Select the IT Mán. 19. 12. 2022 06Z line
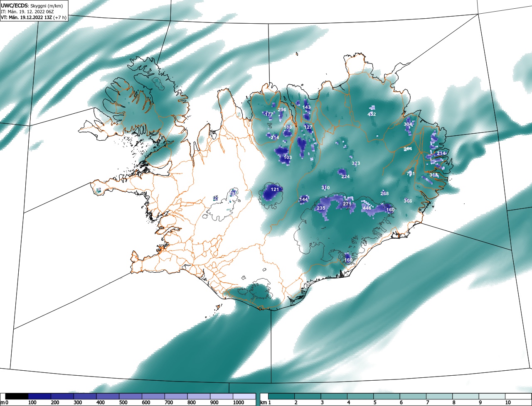The image size is (532, 406). click(27, 11)
